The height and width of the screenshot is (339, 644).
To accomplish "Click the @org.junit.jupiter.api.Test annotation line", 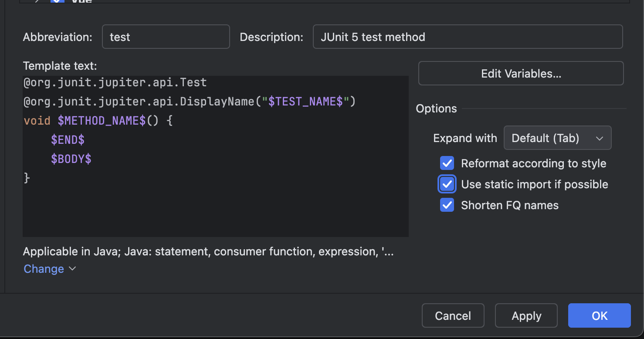I will (x=115, y=82).
